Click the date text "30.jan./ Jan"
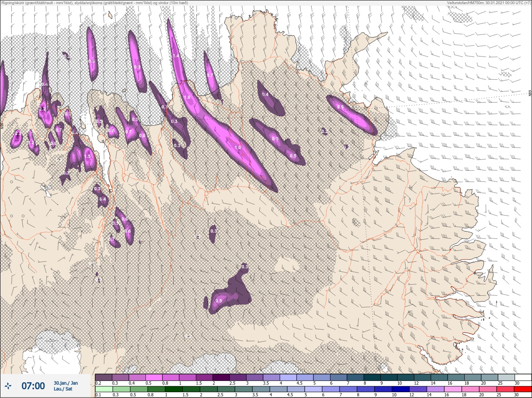 [x=66, y=383]
